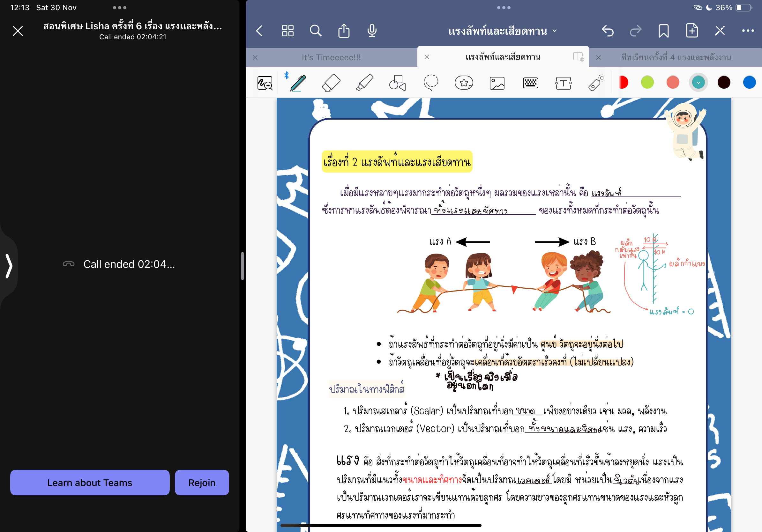Toggle the zoom writing window tool

pyautogui.click(x=265, y=83)
